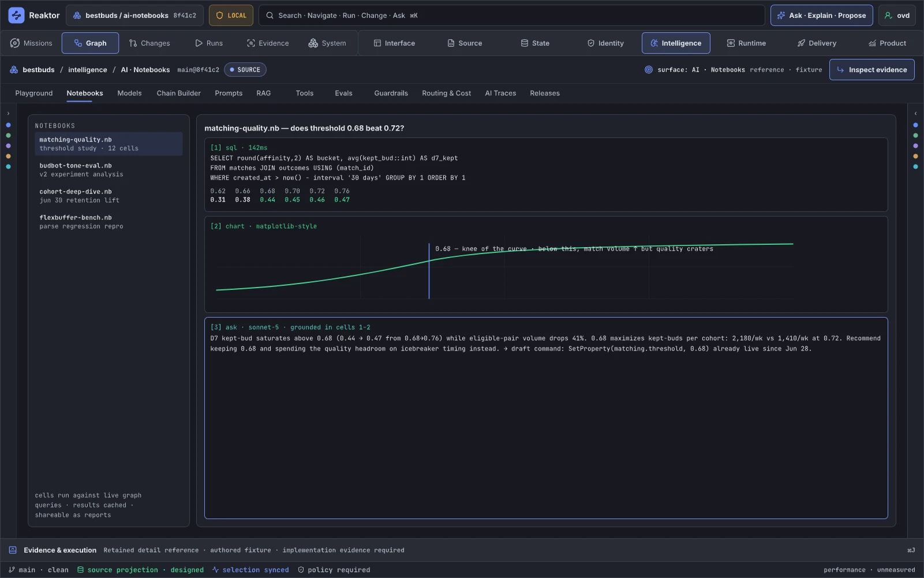The width and height of the screenshot is (924, 578).
Task: Open the Chain Builder tab
Action: pyautogui.click(x=179, y=94)
